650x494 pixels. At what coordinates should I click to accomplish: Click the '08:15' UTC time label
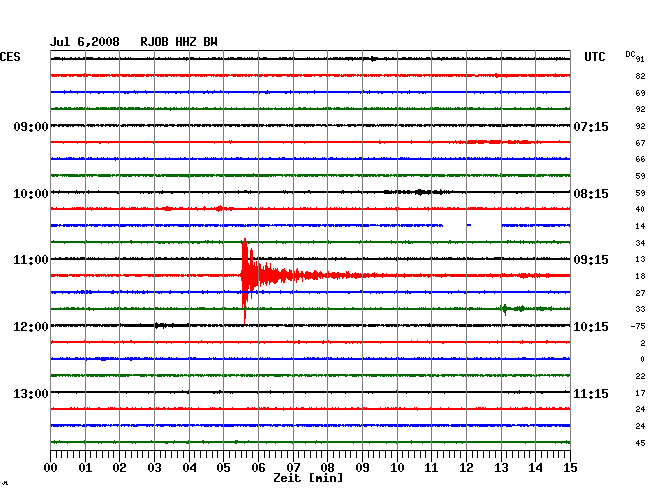(x=591, y=194)
